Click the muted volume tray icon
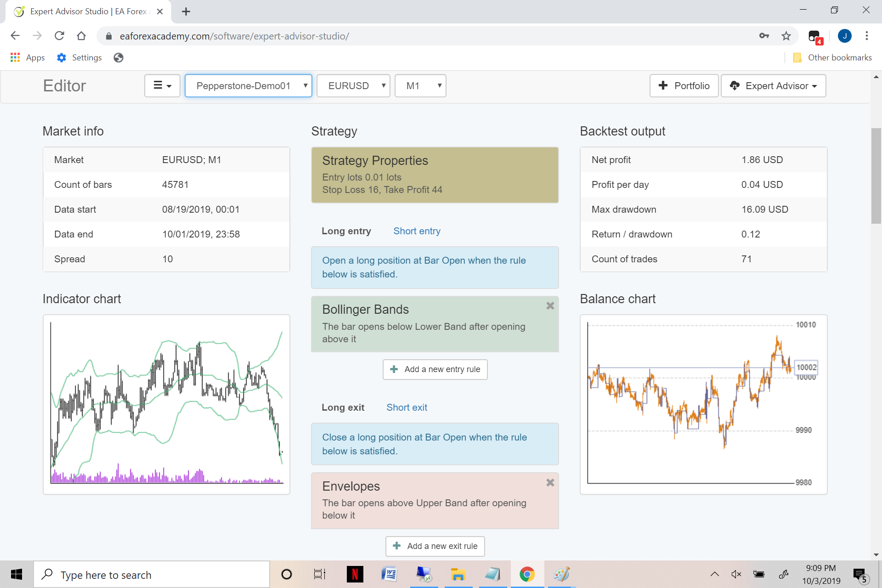Screen dimensions: 882x588 pyautogui.click(x=736, y=574)
